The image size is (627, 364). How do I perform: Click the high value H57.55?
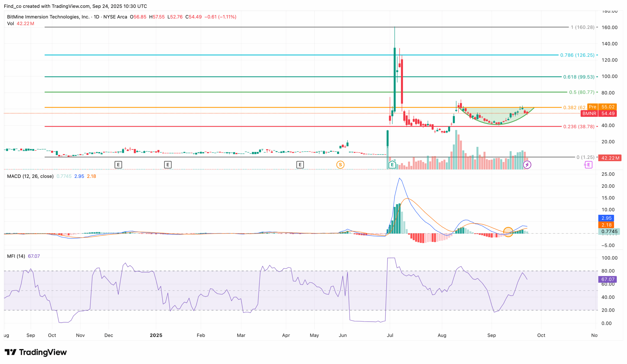pyautogui.click(x=157, y=17)
